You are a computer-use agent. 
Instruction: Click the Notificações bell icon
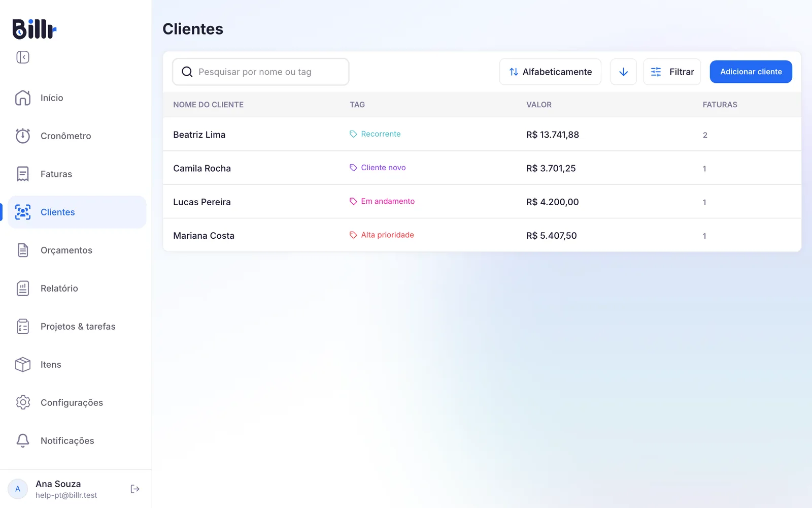(x=23, y=440)
